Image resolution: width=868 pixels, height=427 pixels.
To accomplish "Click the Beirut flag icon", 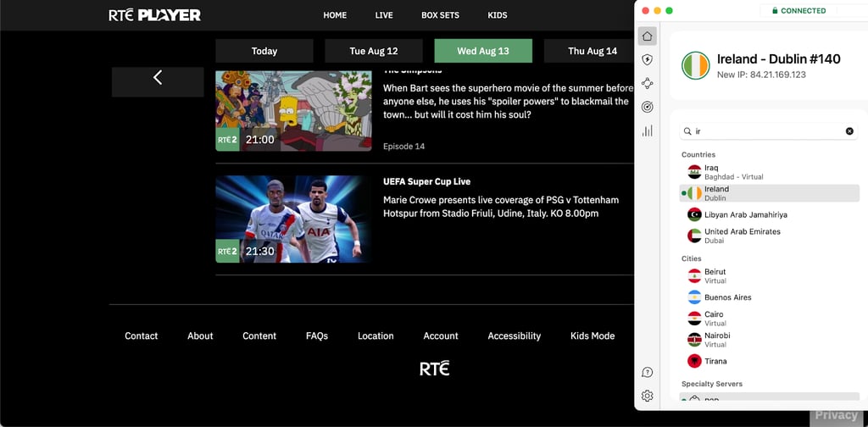I will click(694, 276).
